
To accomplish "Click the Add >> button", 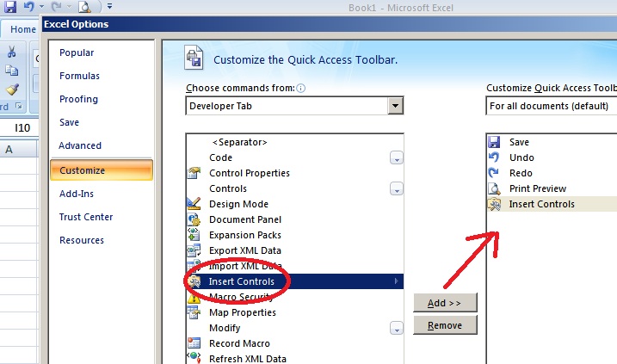I will [445, 303].
